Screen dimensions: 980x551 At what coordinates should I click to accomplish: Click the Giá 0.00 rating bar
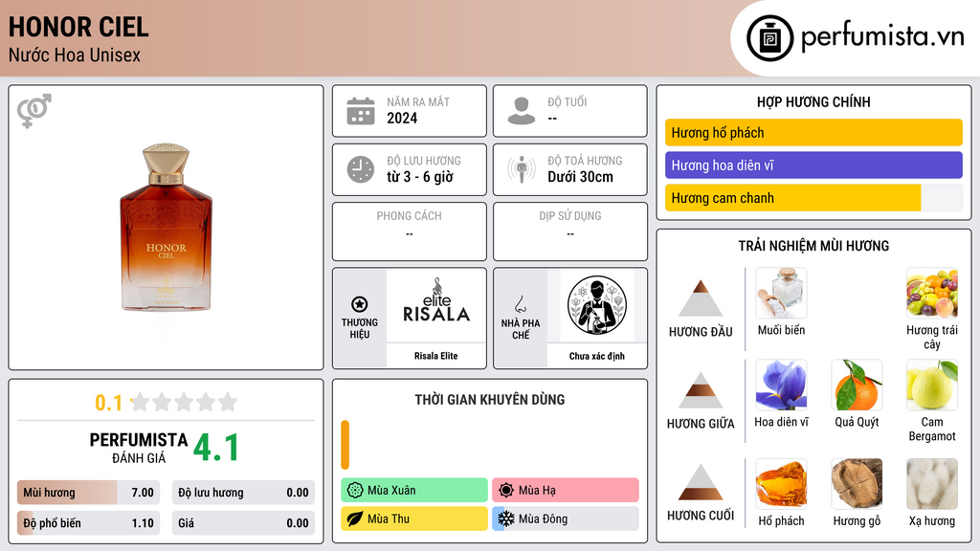coord(243,523)
